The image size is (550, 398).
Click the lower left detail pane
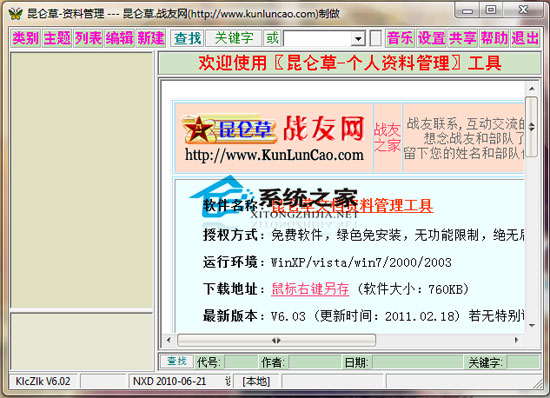click(x=82, y=342)
